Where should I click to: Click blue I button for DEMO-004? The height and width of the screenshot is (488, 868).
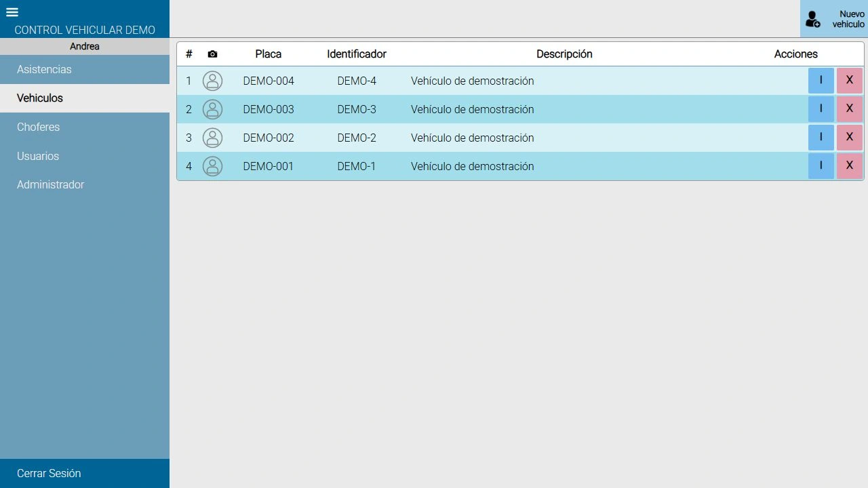(821, 81)
